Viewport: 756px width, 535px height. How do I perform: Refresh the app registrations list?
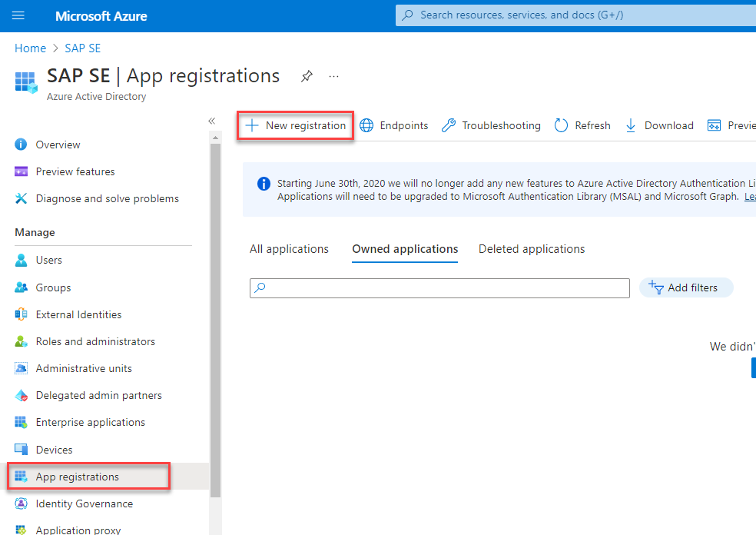pyautogui.click(x=582, y=125)
